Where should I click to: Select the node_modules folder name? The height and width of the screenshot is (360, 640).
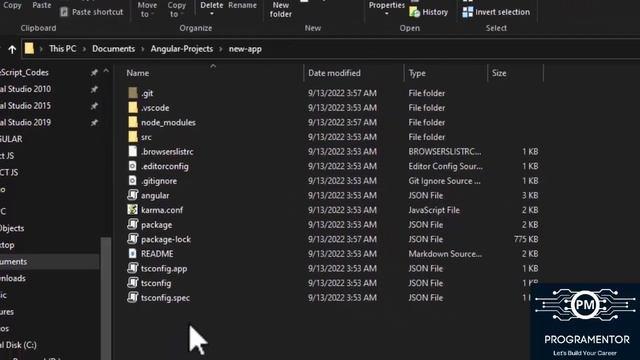point(168,122)
